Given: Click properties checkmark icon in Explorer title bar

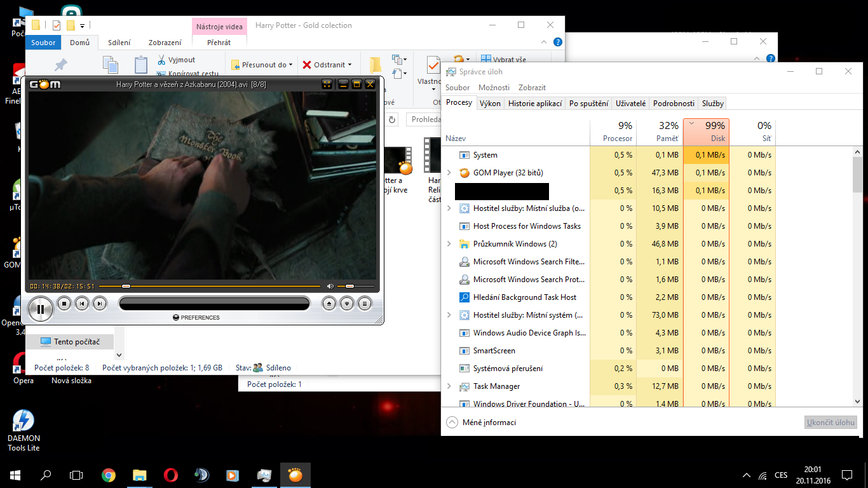Looking at the screenshot, I should tap(57, 25).
